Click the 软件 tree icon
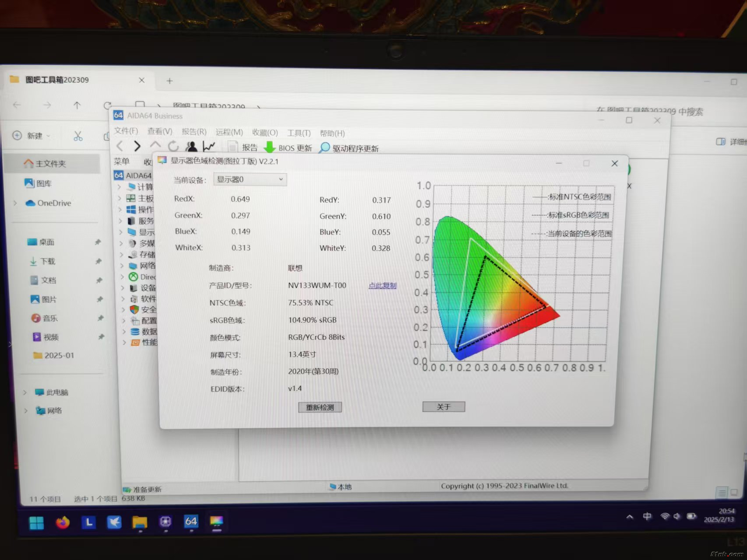Image resolution: width=747 pixels, height=560 pixels. (134, 299)
